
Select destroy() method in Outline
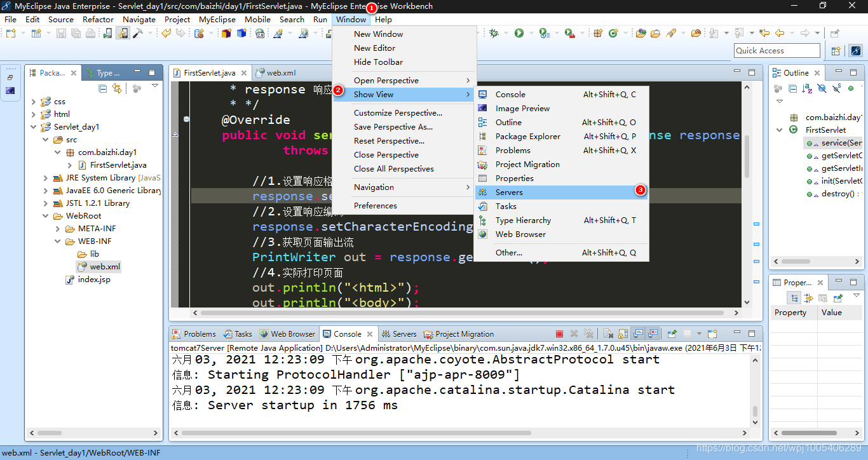coord(837,194)
